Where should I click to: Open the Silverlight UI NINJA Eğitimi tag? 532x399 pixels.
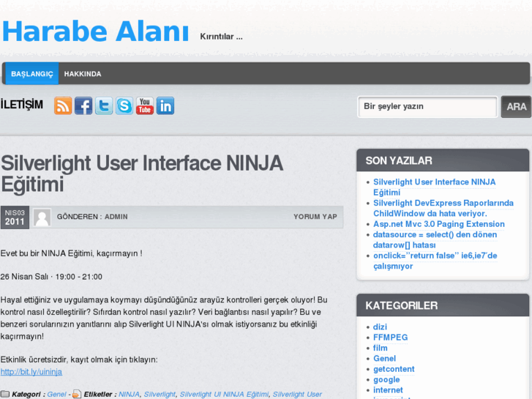pos(224,395)
